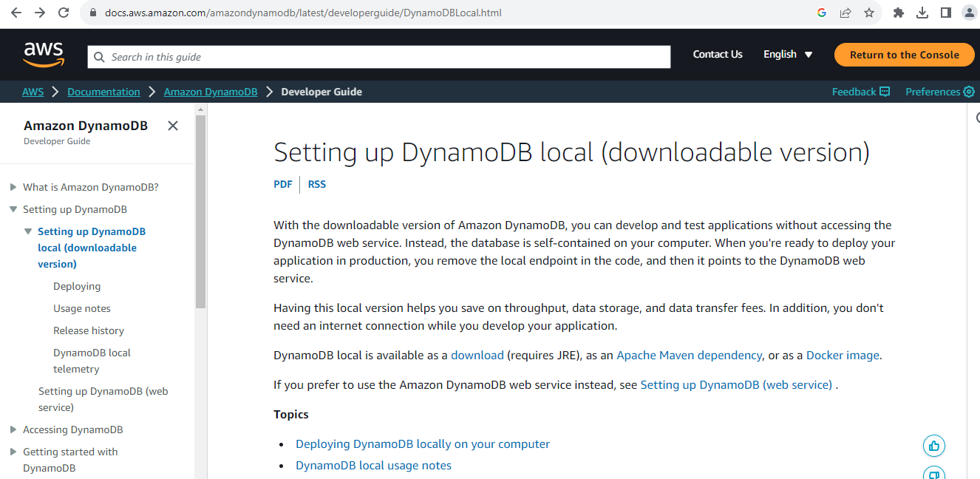
Task: Open the English language dropdown
Action: point(788,55)
